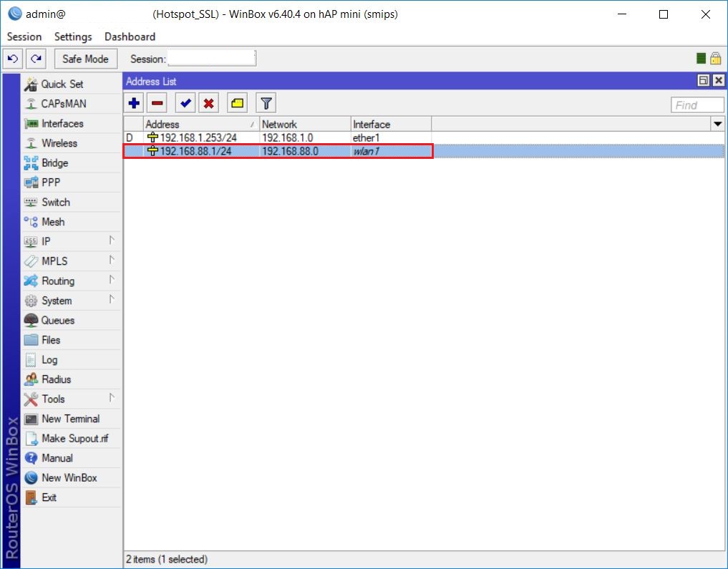Screen dimensions: 728x569
Task: Open Queues in sidebar
Action: [72, 320]
